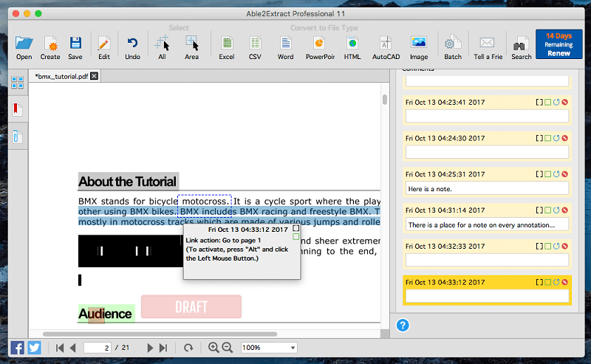Click black square icon in the link popup
This screenshot has width=591, height=364.
point(296,228)
